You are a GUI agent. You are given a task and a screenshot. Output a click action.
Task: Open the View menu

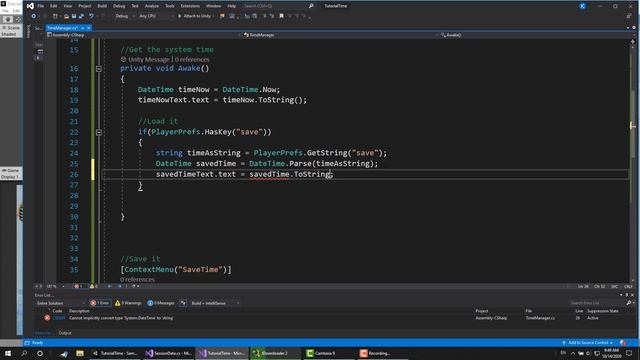pos(68,6)
